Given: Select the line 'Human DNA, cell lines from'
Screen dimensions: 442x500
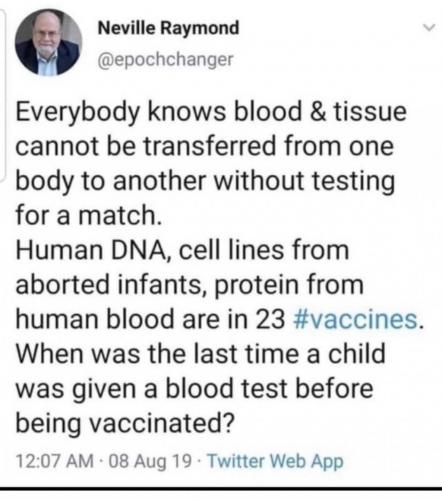Looking at the screenshot, I should (x=182, y=250).
